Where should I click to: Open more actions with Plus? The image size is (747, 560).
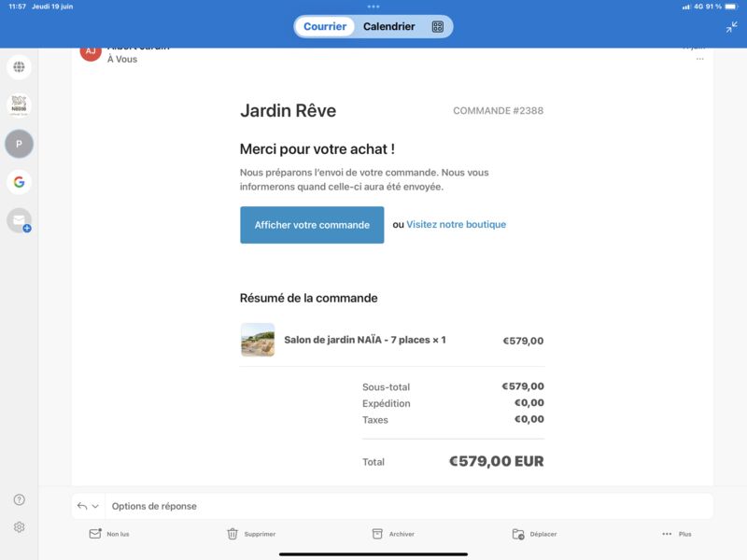click(676, 534)
